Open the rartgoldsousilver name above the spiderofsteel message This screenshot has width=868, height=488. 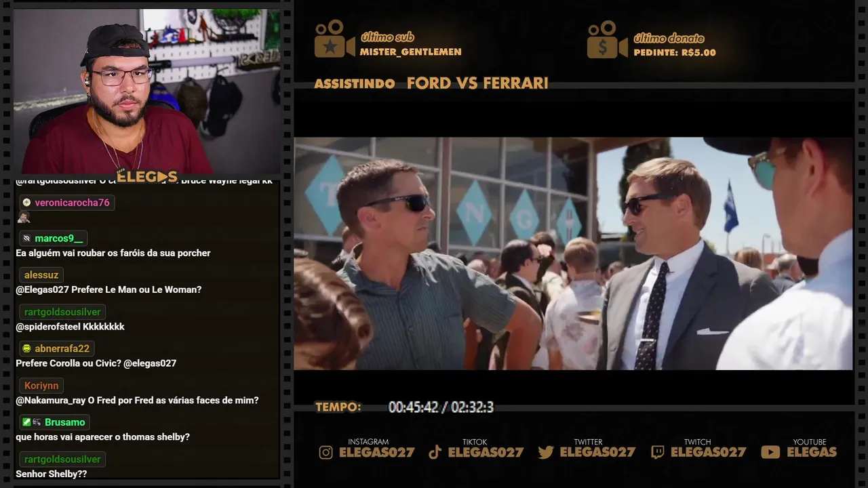[62, 312]
